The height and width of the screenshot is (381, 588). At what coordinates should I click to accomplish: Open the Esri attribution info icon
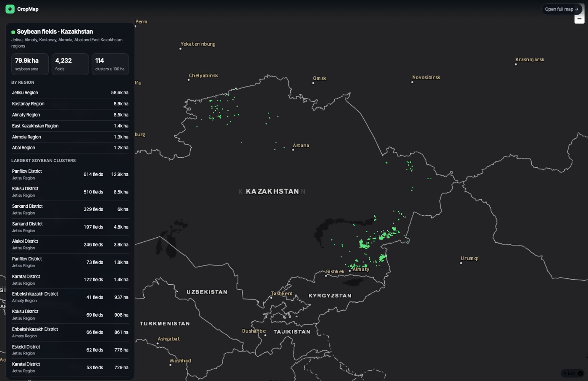pyautogui.click(x=580, y=373)
